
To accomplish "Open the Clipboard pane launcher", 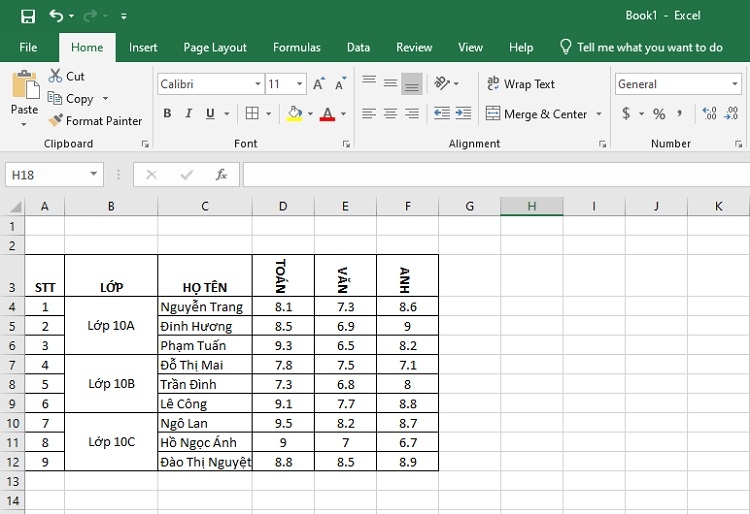I will pos(145,144).
